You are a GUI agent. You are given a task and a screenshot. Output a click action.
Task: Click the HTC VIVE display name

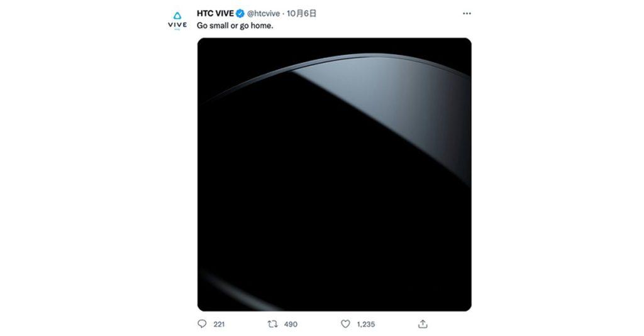tap(215, 14)
